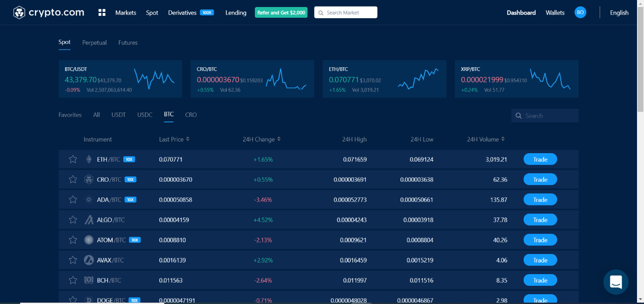This screenshot has height=304, width=644.
Task: Trade the ADA/BTC pair
Action: pos(540,199)
